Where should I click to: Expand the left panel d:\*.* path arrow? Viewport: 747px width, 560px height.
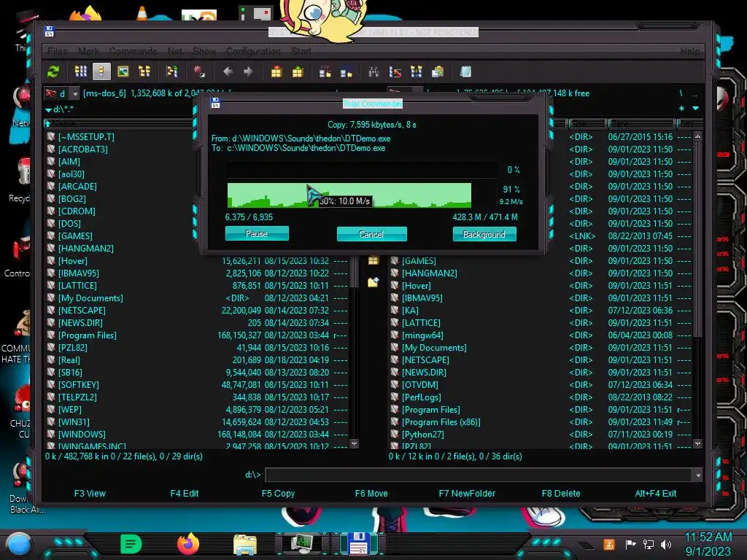(49, 109)
